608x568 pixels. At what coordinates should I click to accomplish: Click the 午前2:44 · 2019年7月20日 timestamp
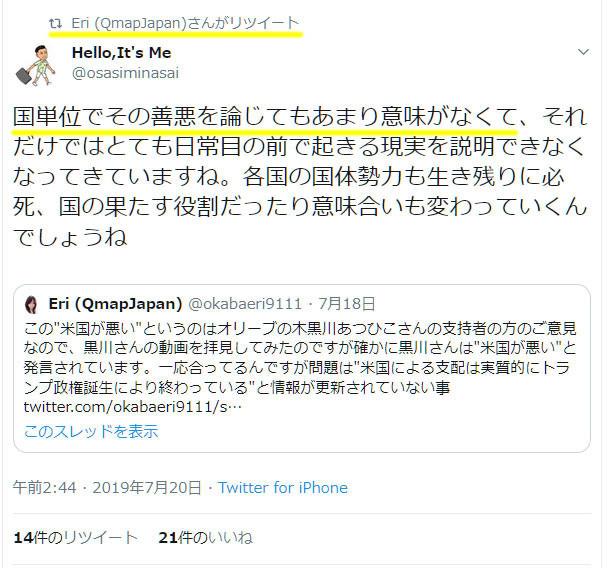107,488
